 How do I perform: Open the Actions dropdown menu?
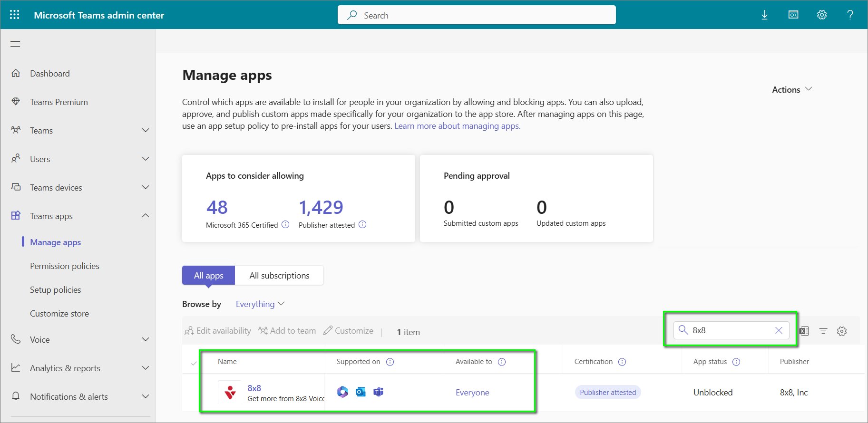pyautogui.click(x=792, y=89)
